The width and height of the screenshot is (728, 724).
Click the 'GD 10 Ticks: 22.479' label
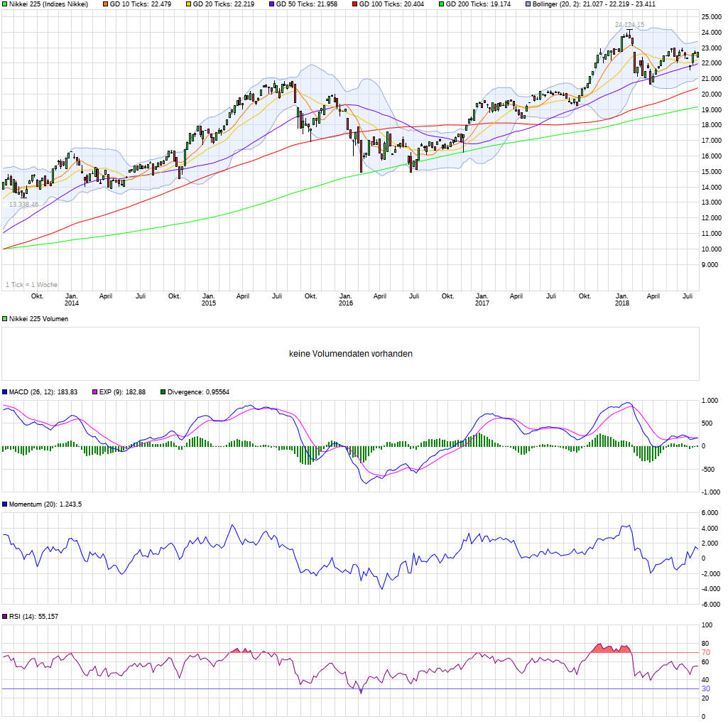[x=140, y=4]
